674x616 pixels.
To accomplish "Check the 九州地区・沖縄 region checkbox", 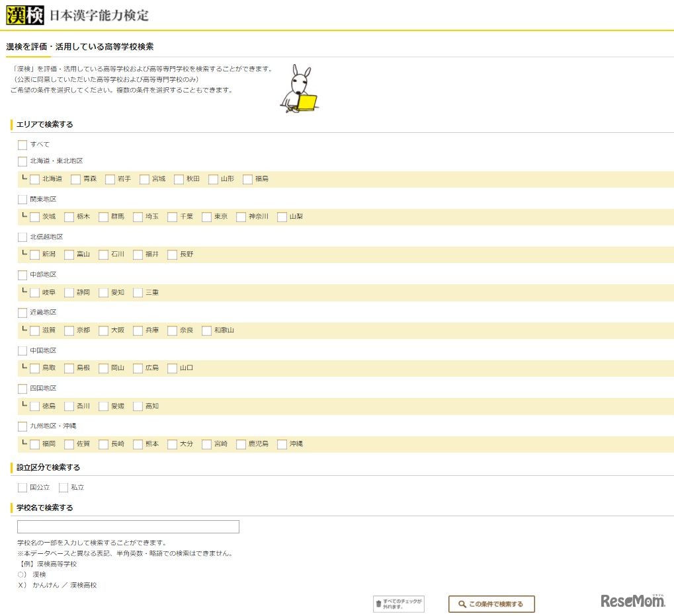I will 22,426.
